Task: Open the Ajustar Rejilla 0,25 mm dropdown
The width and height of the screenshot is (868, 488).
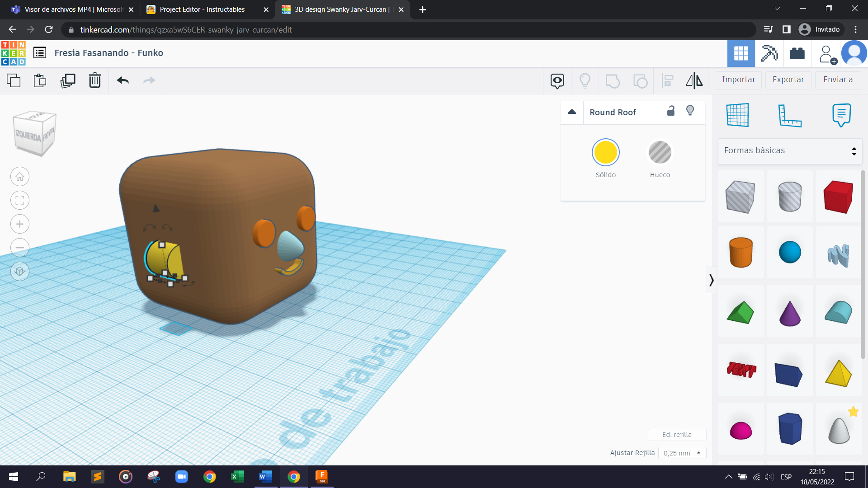Action: [x=682, y=453]
